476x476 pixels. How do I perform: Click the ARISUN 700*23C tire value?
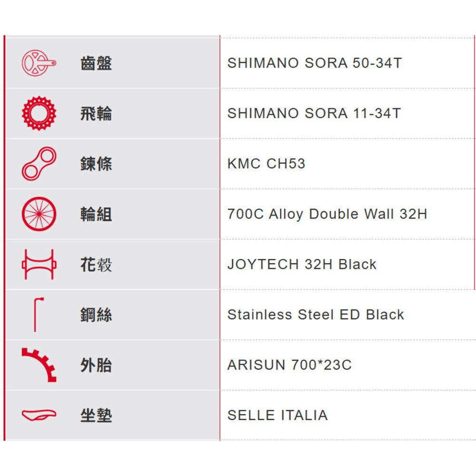(289, 365)
